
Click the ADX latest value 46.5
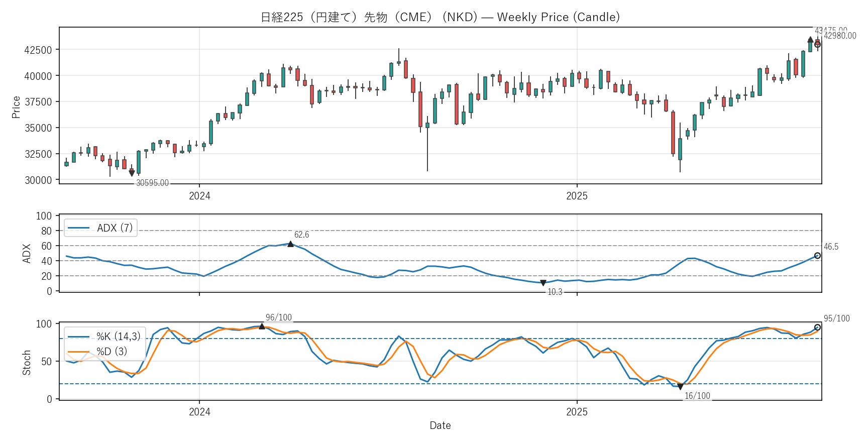click(x=831, y=247)
